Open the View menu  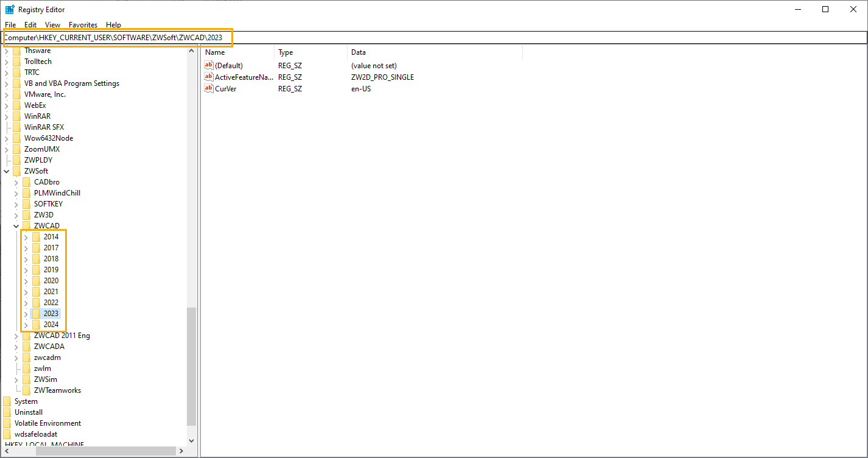point(53,25)
